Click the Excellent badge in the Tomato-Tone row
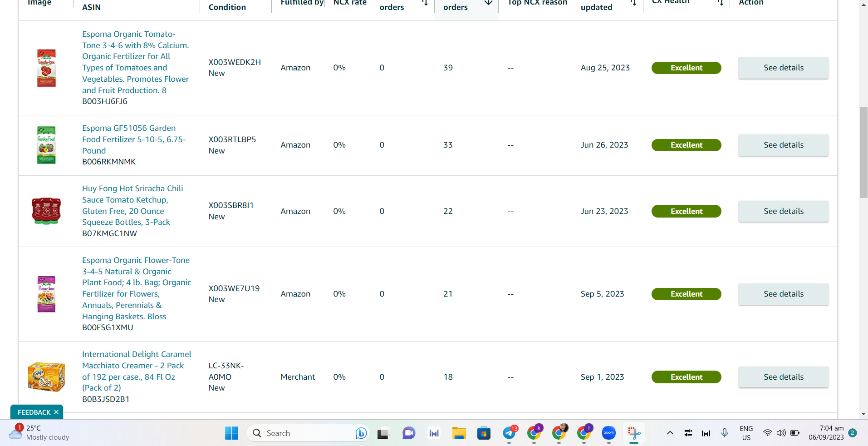Viewport: 868px width, 446px height. click(686, 68)
